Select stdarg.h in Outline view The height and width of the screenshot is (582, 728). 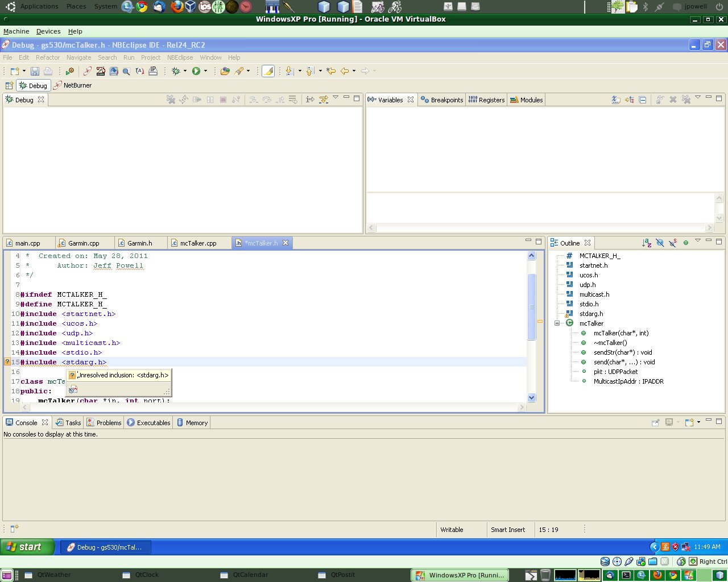tap(591, 314)
